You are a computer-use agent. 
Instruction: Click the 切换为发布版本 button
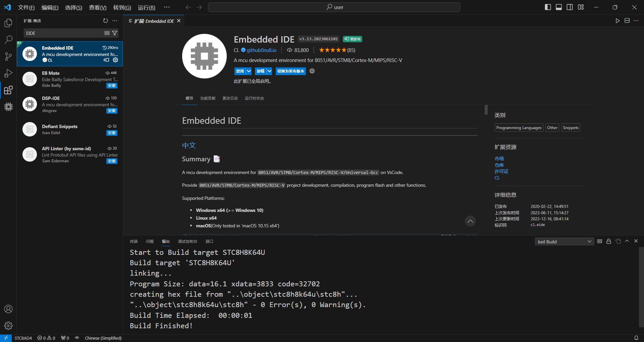coord(291,71)
